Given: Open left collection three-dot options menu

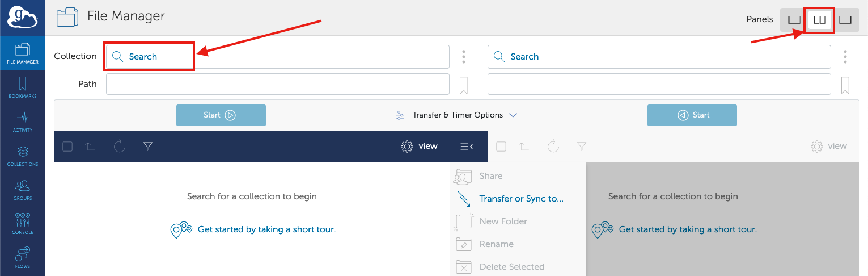Looking at the screenshot, I should [x=464, y=57].
